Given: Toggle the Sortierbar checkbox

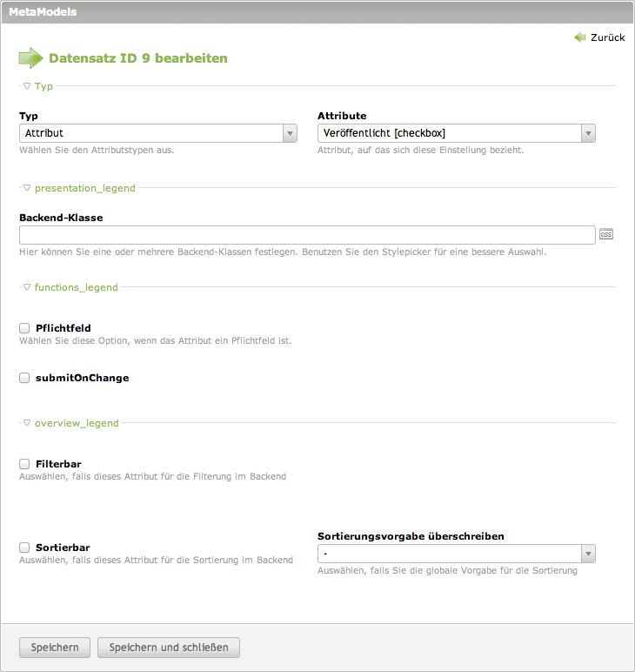Looking at the screenshot, I should [x=24, y=548].
